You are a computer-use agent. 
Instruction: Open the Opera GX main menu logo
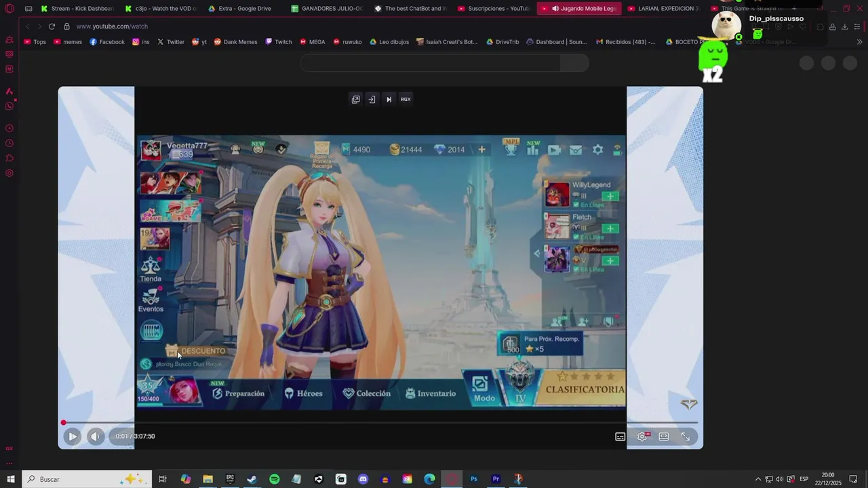pos(9,9)
